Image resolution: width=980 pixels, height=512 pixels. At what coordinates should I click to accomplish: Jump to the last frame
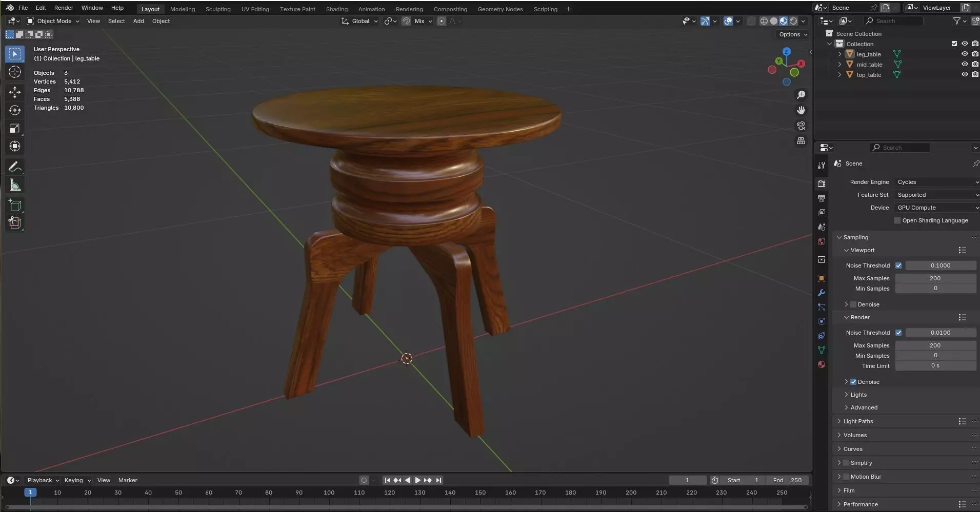click(x=438, y=480)
